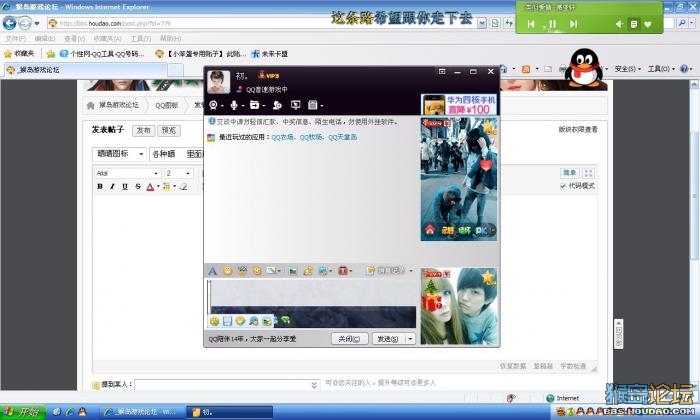The image size is (700, 420).
Task: Open the magic emoticon icon
Action: click(x=242, y=270)
